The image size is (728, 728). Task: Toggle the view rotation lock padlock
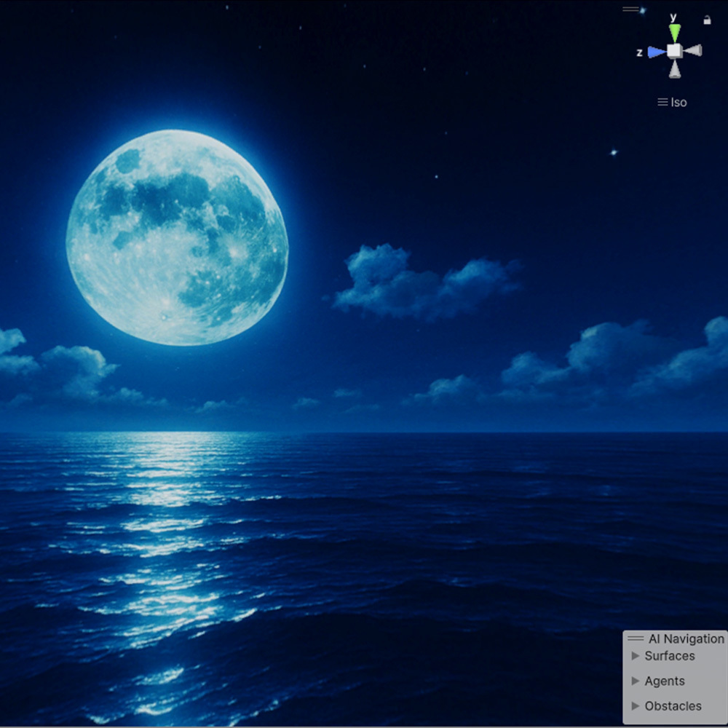coord(707,20)
